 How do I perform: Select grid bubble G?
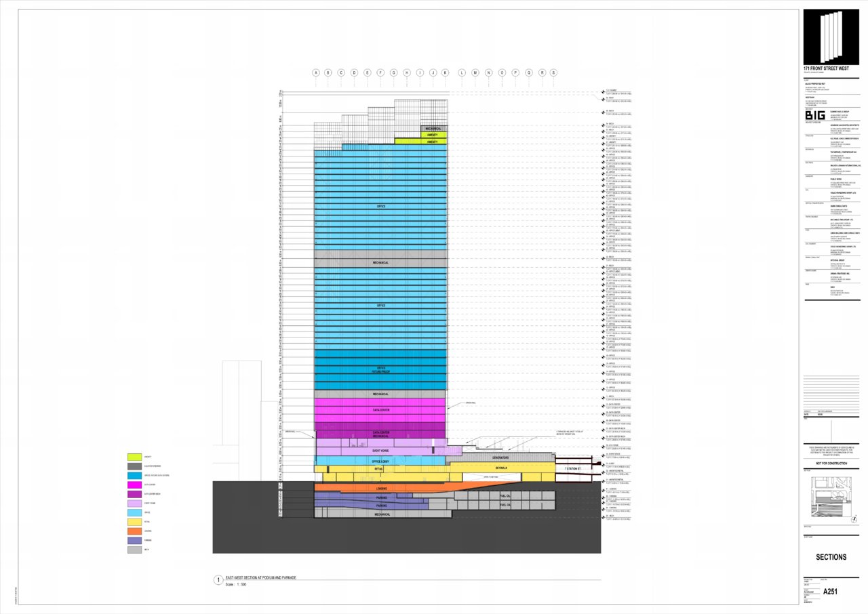point(393,73)
